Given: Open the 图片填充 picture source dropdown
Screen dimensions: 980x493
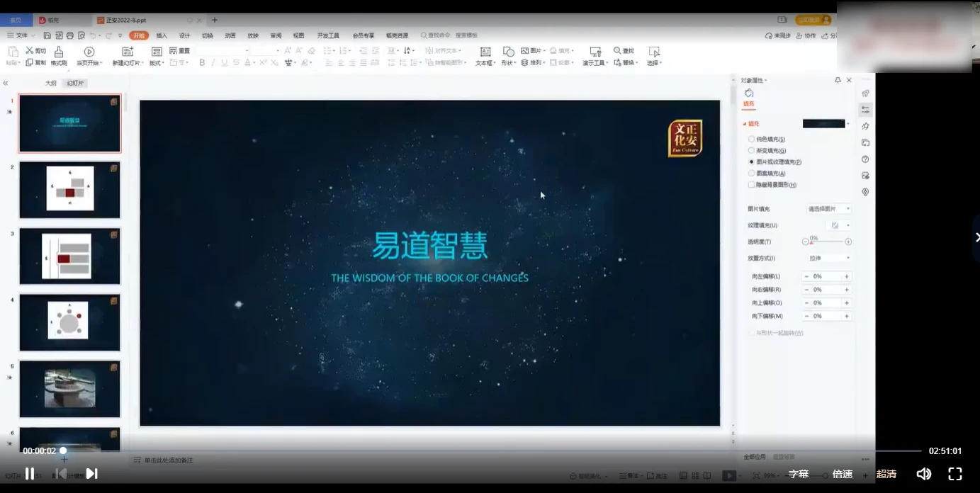Looking at the screenshot, I should pos(828,209).
